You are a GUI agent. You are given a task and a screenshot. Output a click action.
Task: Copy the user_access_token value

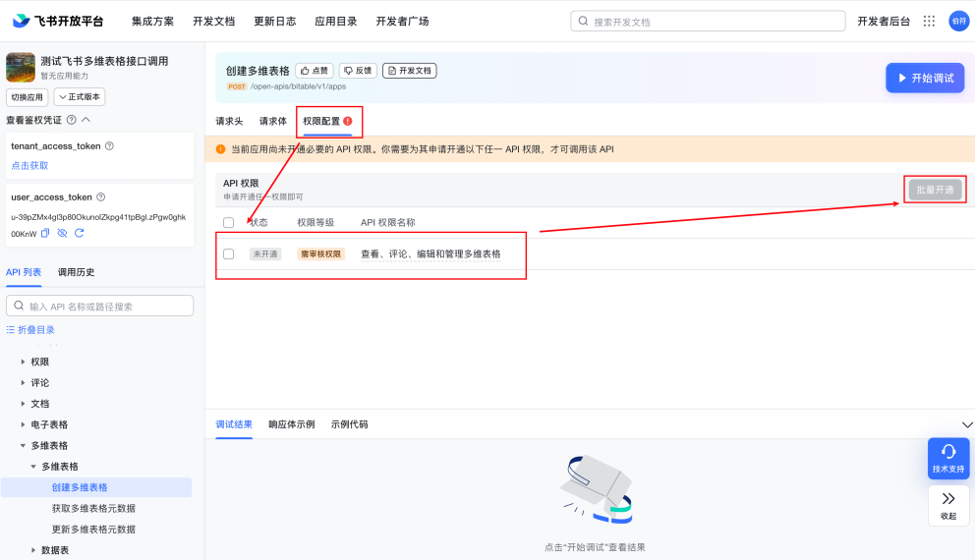tap(45, 233)
